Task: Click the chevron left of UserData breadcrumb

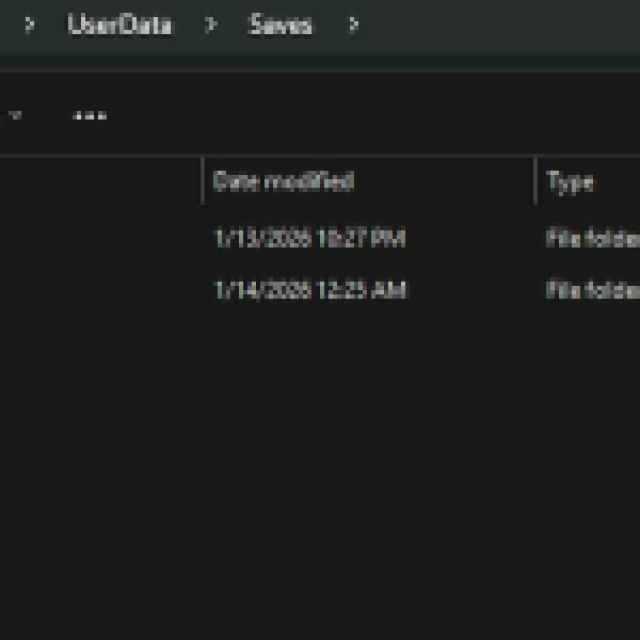Action: click(29, 25)
